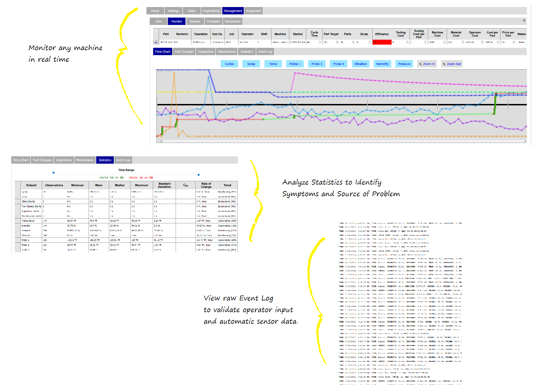Click the chart's horizontal scrollbar left arrow
This screenshot has height=392, width=537.
[158, 141]
